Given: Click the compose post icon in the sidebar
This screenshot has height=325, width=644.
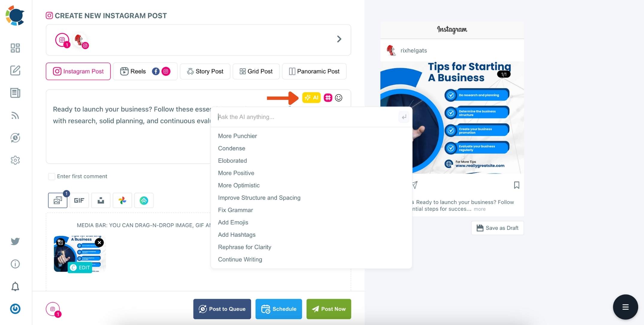Looking at the screenshot, I should click(15, 71).
